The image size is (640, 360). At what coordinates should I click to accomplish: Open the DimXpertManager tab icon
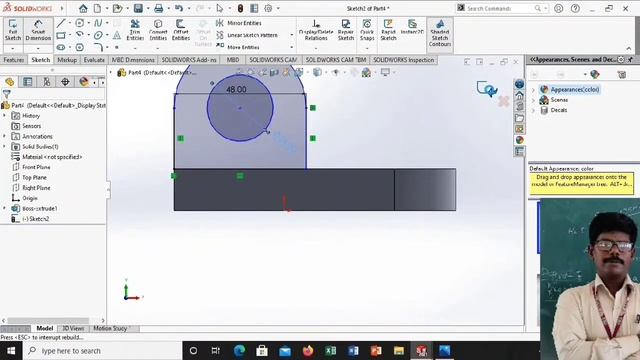tap(65, 82)
